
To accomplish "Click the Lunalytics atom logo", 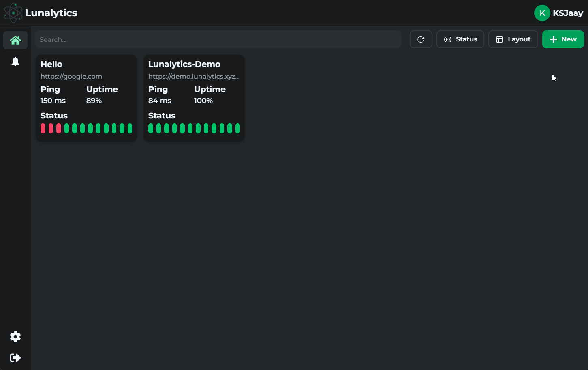I will 13,13.
